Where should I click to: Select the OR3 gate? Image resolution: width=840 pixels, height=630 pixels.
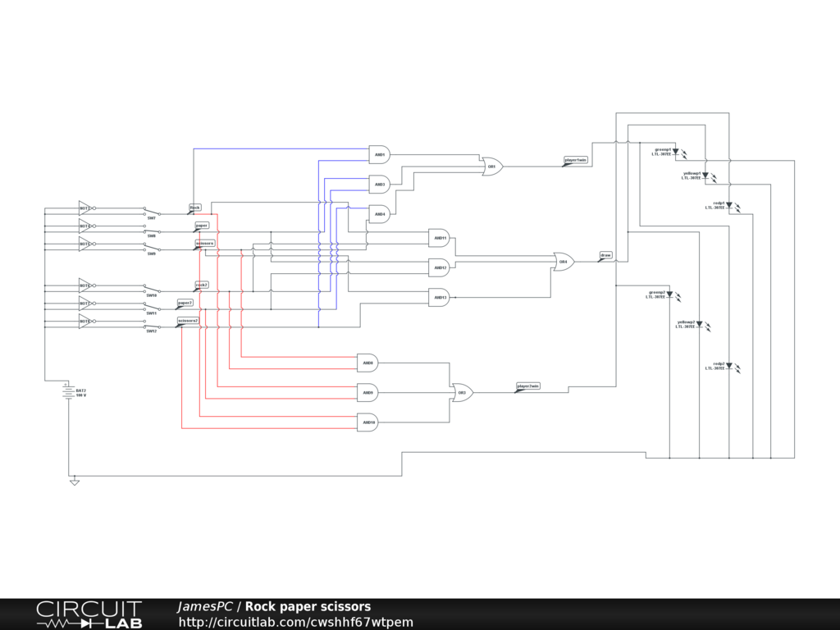click(462, 393)
